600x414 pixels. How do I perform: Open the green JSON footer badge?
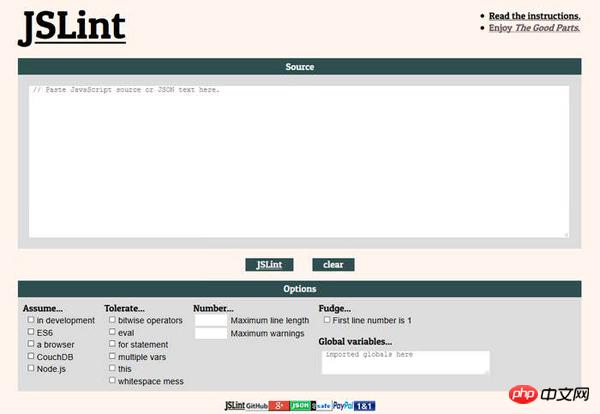[300, 406]
